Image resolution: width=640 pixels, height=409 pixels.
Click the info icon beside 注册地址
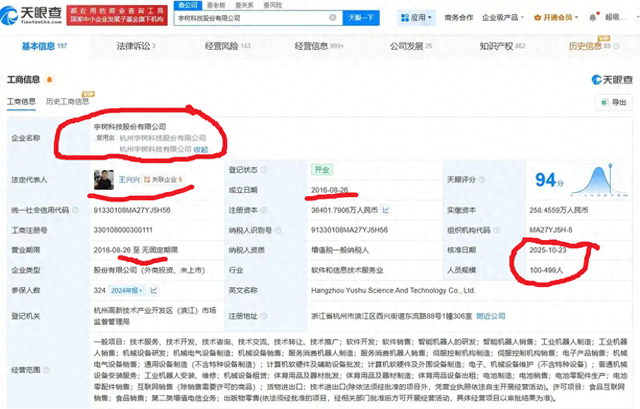point(264,316)
